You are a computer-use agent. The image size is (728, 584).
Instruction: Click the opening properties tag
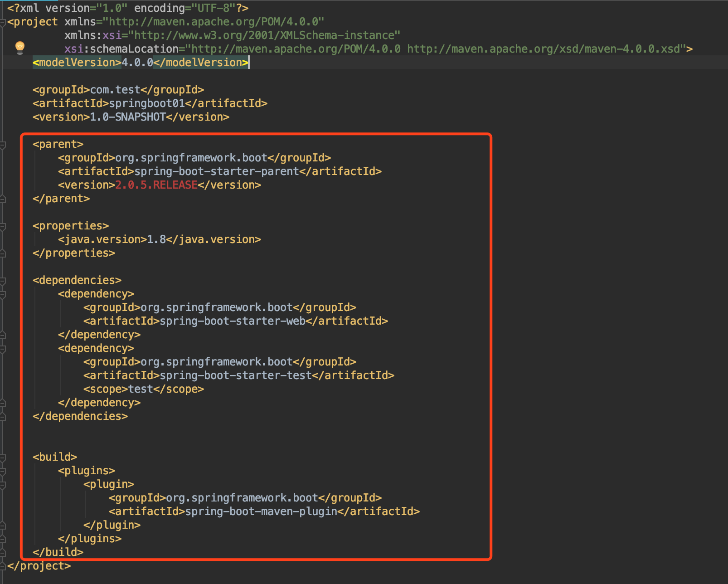pyautogui.click(x=71, y=226)
